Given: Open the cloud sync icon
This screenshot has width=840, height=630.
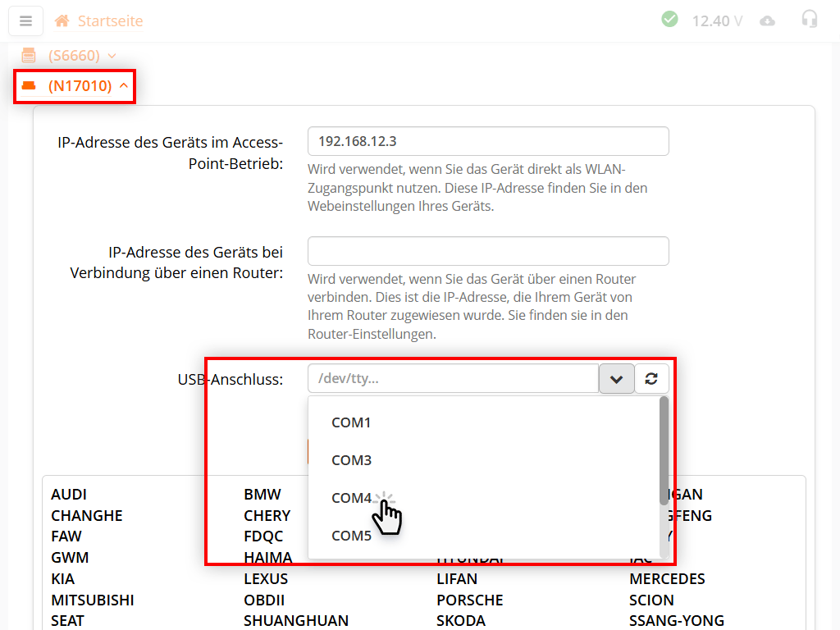Looking at the screenshot, I should (x=768, y=21).
